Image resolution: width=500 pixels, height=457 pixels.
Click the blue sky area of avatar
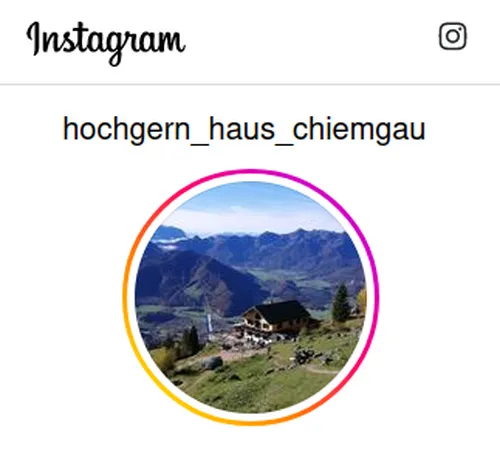(x=250, y=207)
